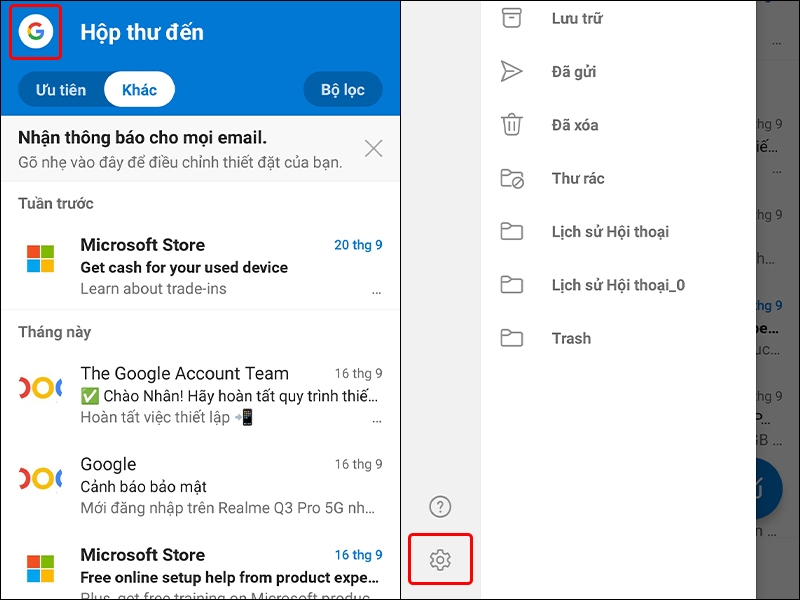The width and height of the screenshot is (800, 600).
Task: Open the Lịch sử Hội thoại_0 folder
Action: [x=618, y=285]
